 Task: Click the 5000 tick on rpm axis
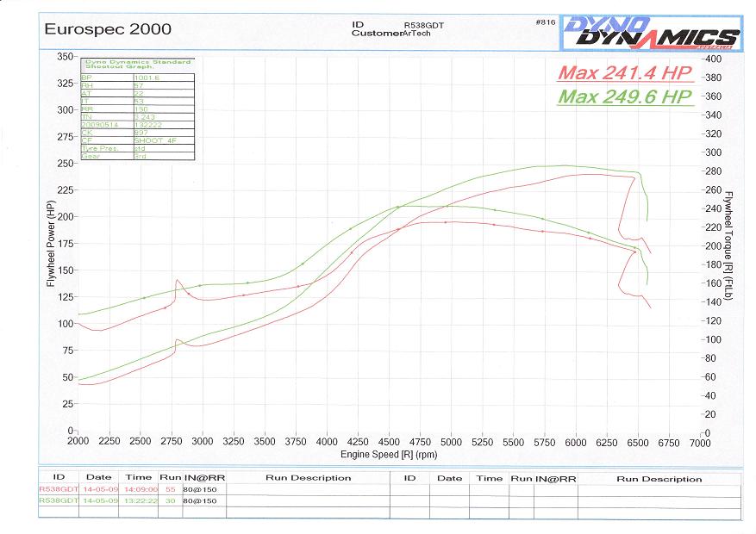point(451,441)
